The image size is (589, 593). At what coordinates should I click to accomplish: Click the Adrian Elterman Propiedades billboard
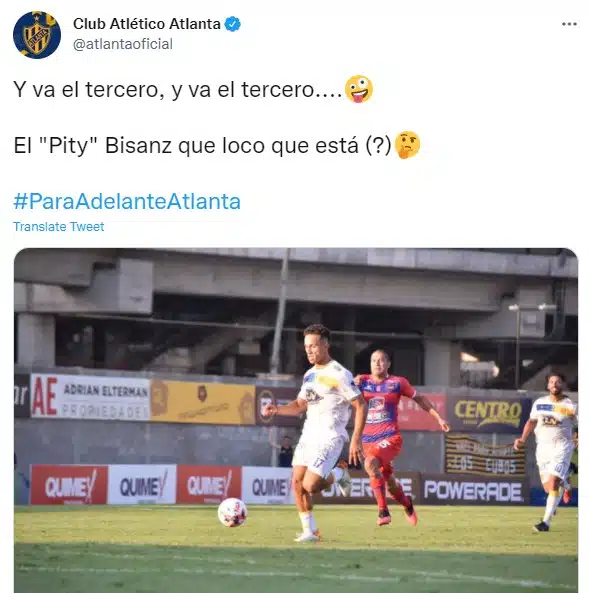(90, 396)
